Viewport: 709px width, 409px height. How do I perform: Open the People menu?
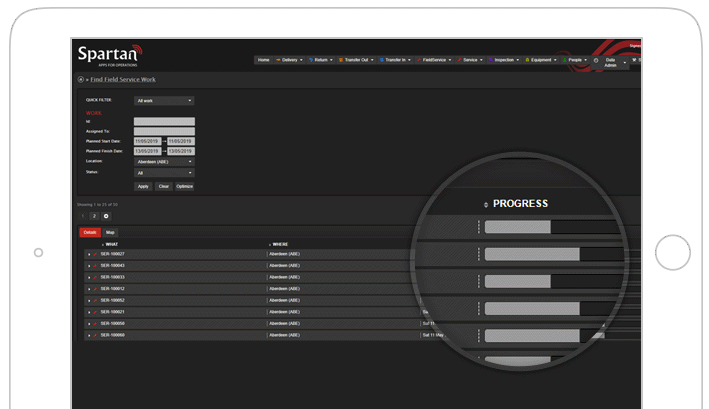575,60
